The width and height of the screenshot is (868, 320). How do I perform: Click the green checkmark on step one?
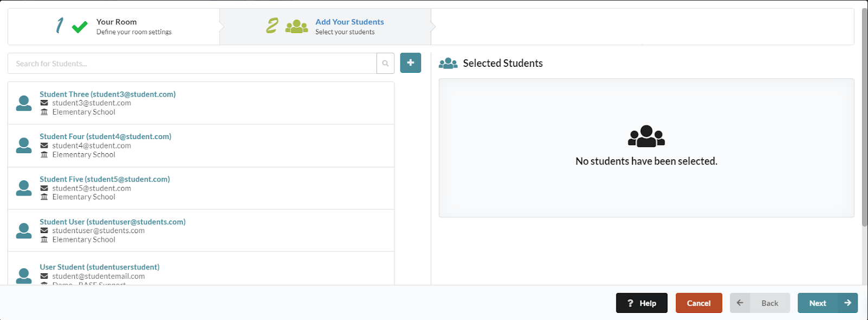coord(80,27)
